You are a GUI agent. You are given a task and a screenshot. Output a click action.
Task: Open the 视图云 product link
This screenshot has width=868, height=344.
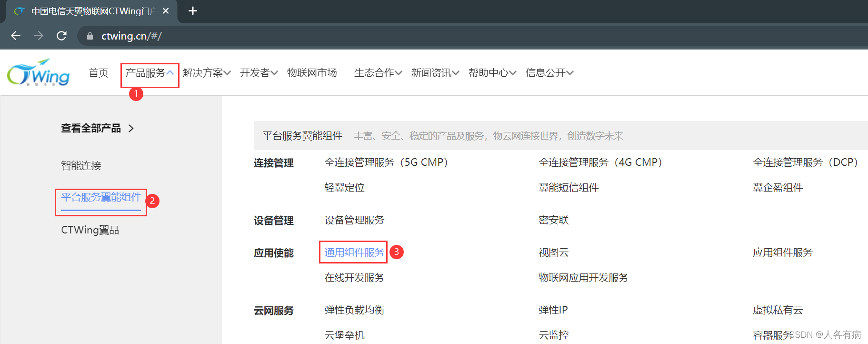(x=554, y=253)
